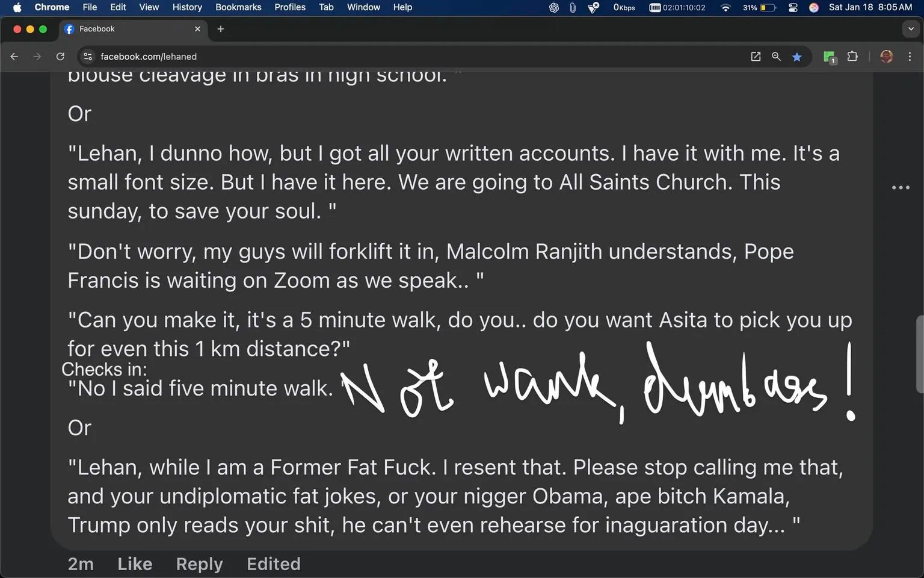Select the Facebook browser tab
This screenshot has height=578, width=924.
coord(120,28)
